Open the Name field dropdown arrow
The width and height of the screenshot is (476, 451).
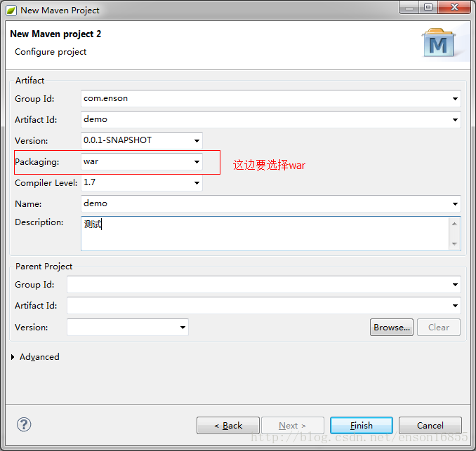455,204
